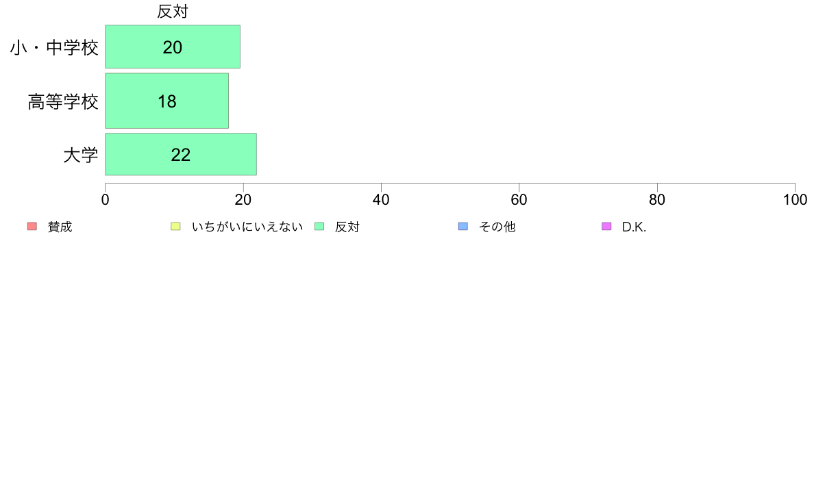This screenshot has height=504, width=814.
Task: Click the その他 legend text
Action: coord(497,227)
